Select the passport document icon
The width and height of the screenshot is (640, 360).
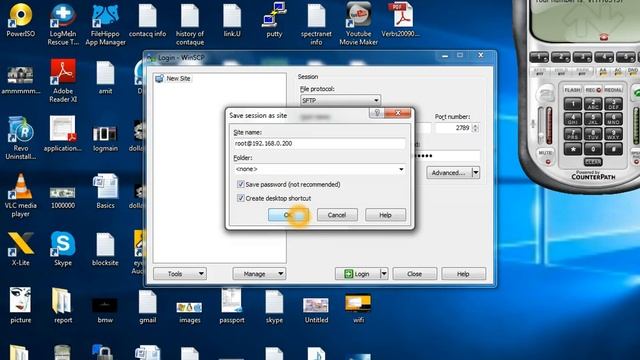tap(231, 306)
